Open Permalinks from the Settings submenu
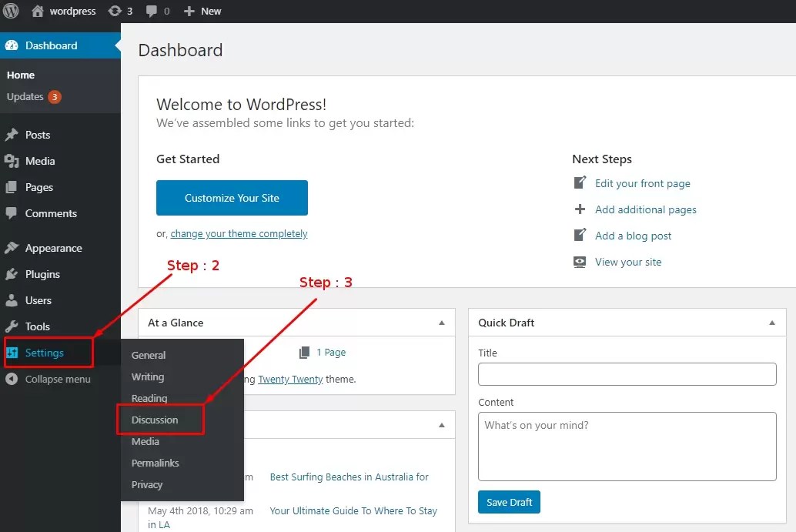This screenshot has width=796, height=532. coord(155,463)
